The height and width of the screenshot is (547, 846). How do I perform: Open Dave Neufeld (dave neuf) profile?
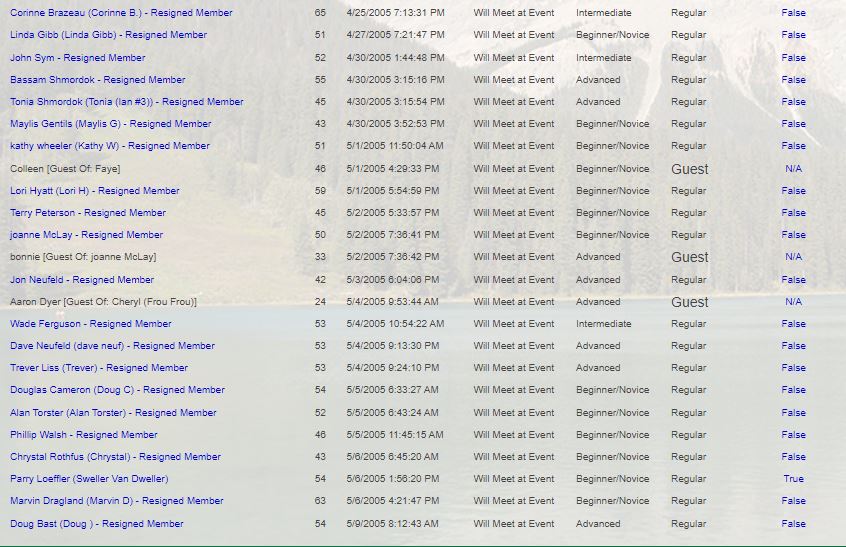click(112, 346)
